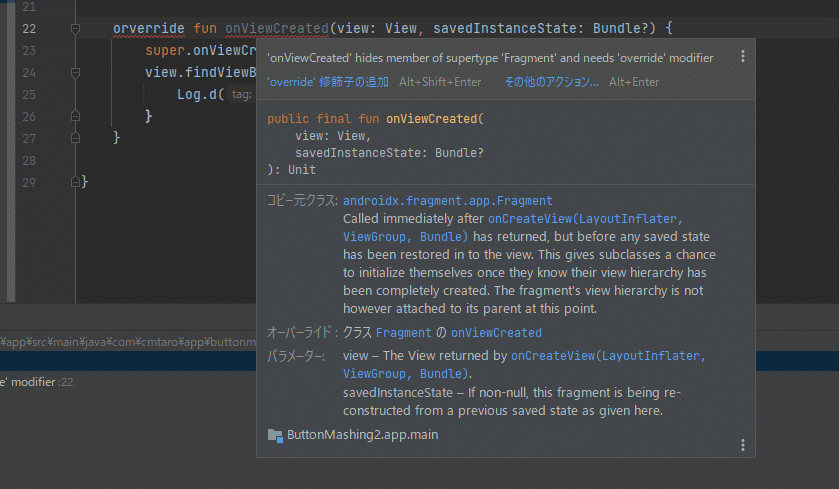Image resolution: width=839 pixels, height=489 pixels.
Task: Open "その他のアクション..." link
Action: click(551, 82)
